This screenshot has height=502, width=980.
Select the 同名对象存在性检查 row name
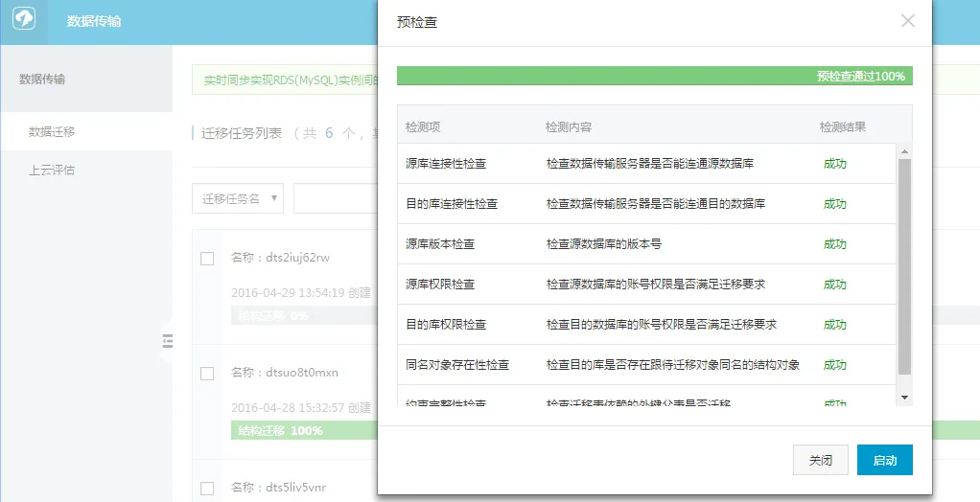(x=456, y=365)
